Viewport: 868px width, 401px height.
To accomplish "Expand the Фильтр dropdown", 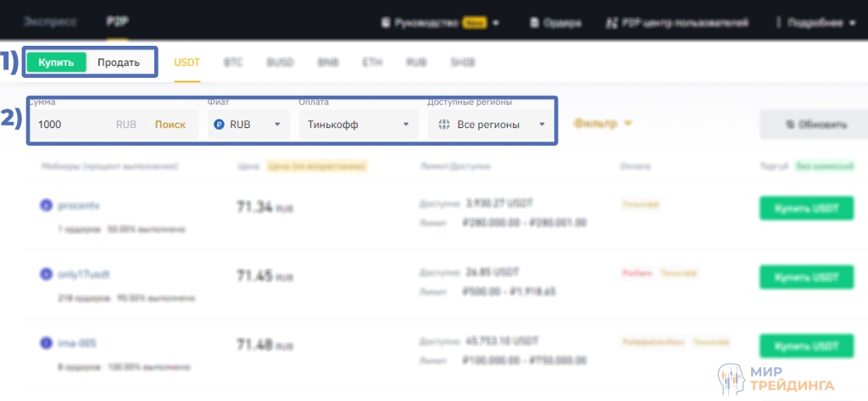I will [x=603, y=124].
